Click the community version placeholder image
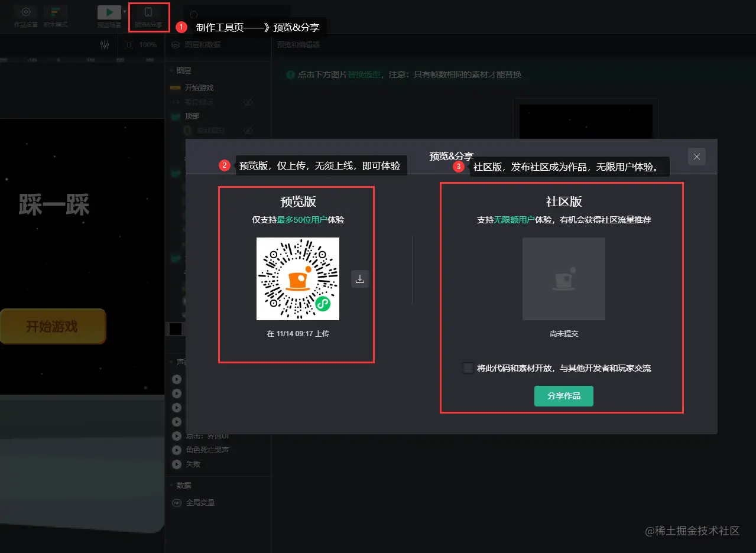This screenshot has width=756, height=553. tap(564, 279)
